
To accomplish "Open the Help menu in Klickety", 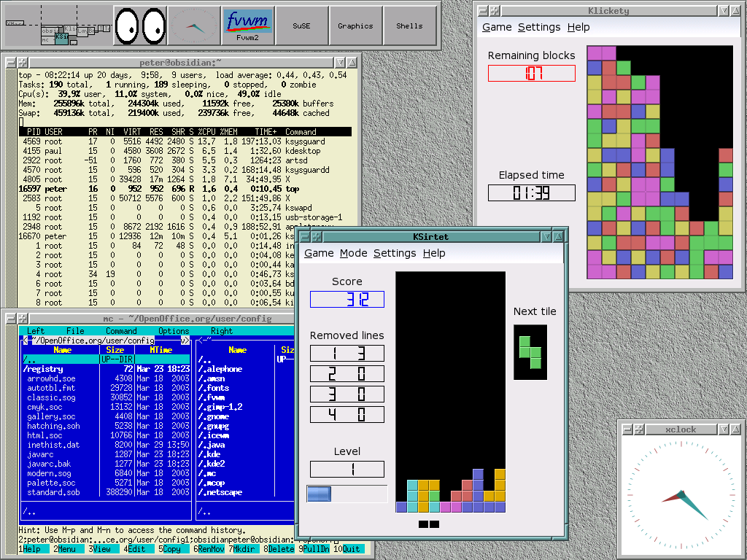I will coord(578,27).
